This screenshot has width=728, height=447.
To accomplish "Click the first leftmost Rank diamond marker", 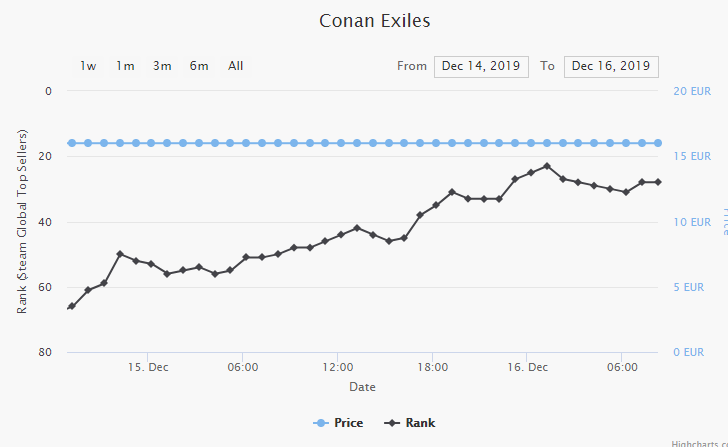I will coord(71,306).
